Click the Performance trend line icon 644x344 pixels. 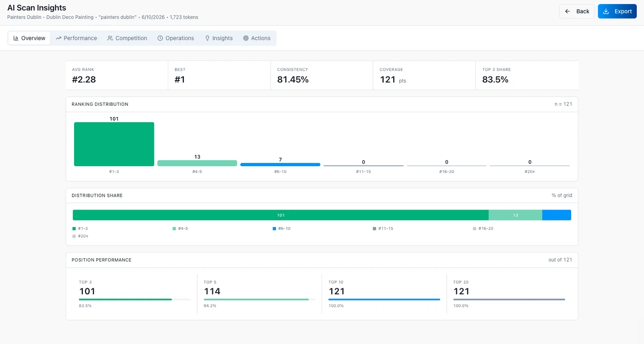58,38
